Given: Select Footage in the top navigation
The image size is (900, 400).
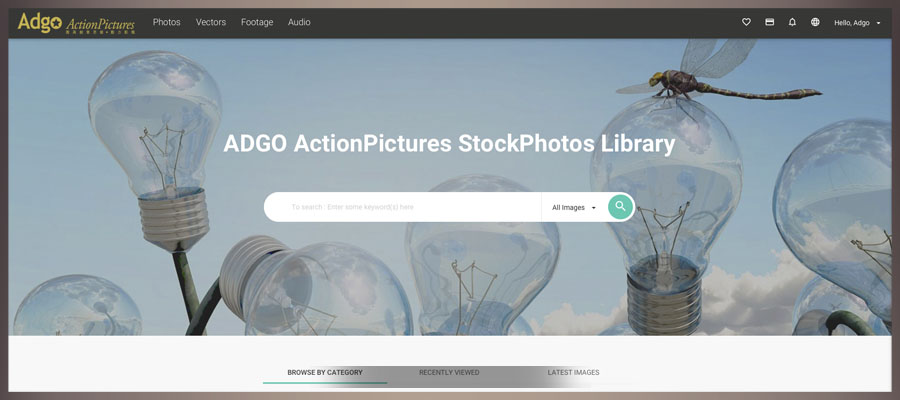Looking at the screenshot, I should [257, 22].
